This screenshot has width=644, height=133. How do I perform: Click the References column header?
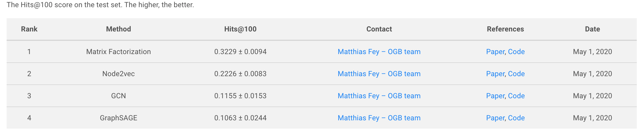click(x=505, y=29)
